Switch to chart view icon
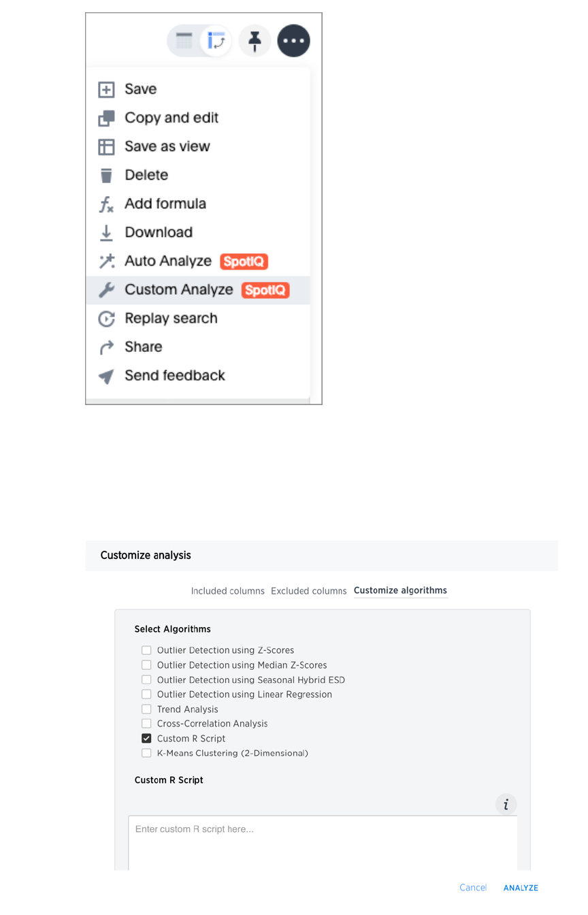 point(216,41)
